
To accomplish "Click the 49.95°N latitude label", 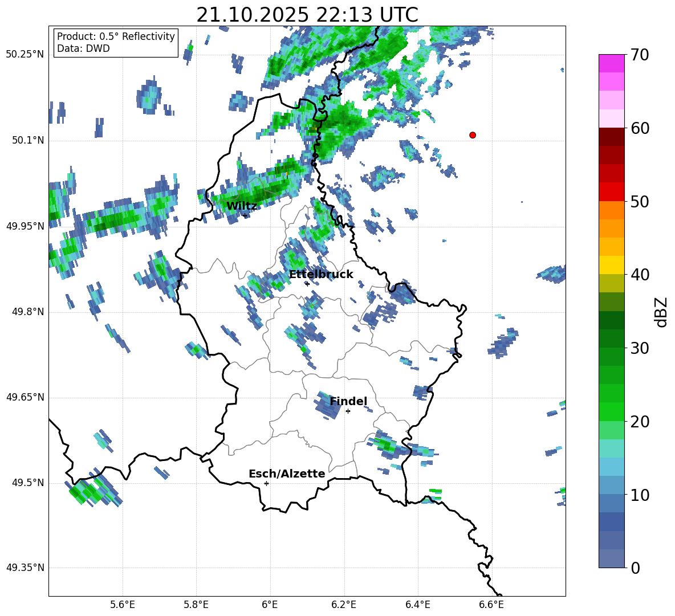I will tap(25, 226).
